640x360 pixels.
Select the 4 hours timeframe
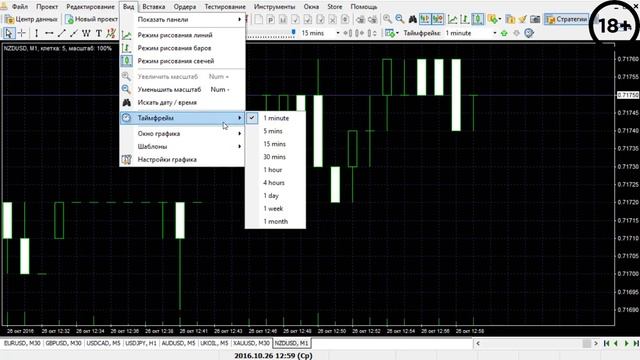click(276, 183)
